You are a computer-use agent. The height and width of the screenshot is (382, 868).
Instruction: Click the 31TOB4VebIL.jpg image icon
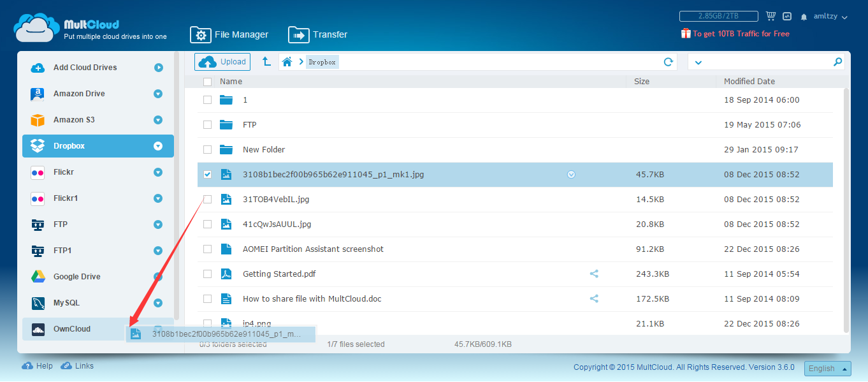click(226, 200)
